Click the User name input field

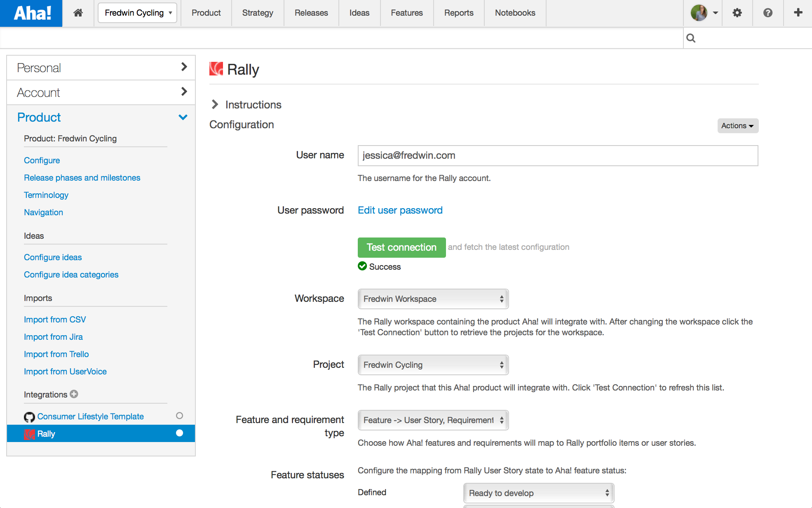(557, 155)
